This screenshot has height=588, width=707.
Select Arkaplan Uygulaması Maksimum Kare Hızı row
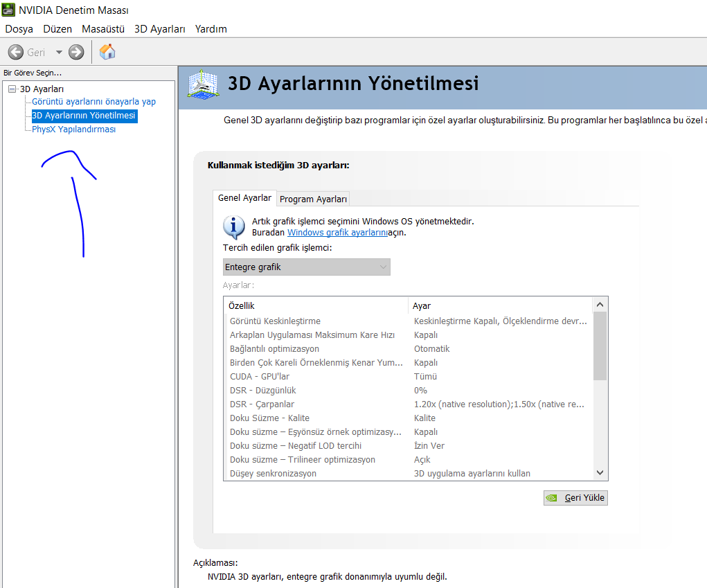tap(408, 335)
